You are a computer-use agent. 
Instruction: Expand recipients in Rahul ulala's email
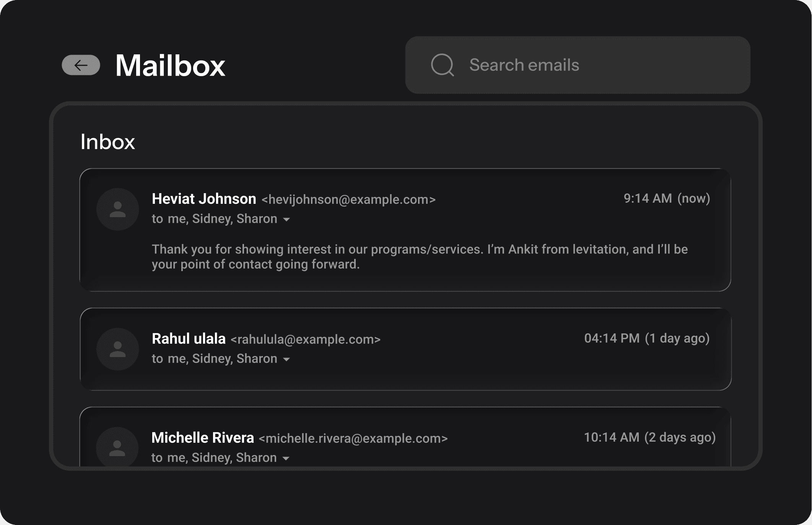tap(286, 359)
